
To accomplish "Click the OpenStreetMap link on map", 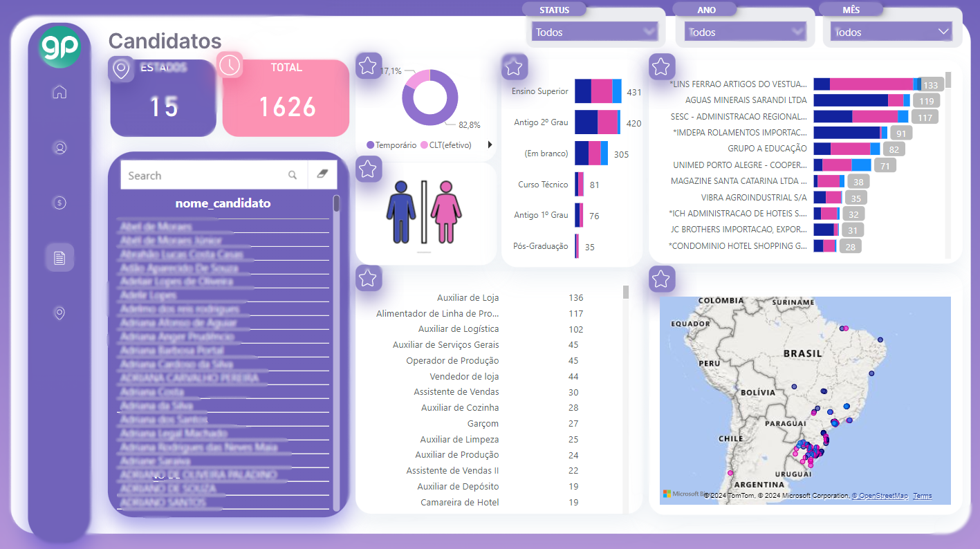I will click(x=879, y=496).
